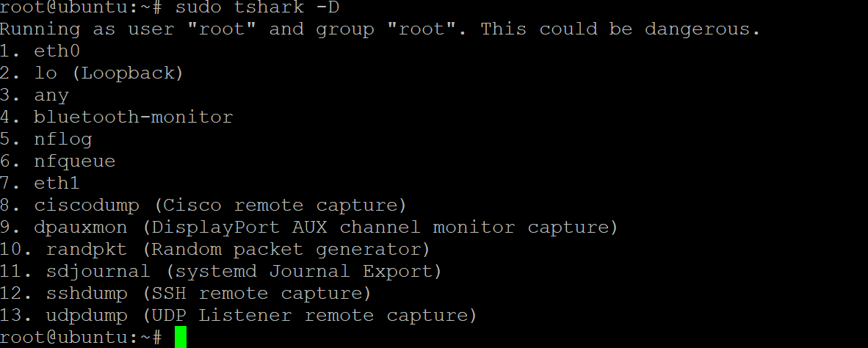Image resolution: width=868 pixels, height=348 pixels.
Task: Click the green terminal cursor block
Action: 181,338
